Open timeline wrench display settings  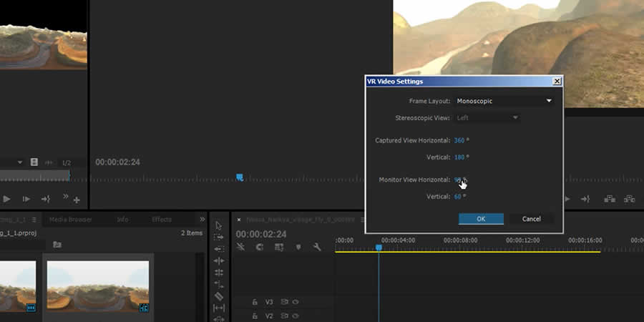coord(318,248)
